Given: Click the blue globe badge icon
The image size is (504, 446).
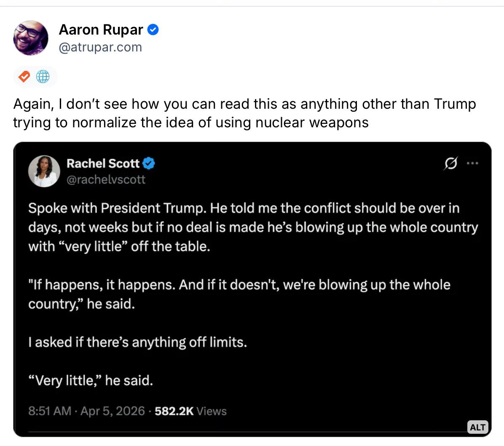Looking at the screenshot, I should click(x=43, y=77).
